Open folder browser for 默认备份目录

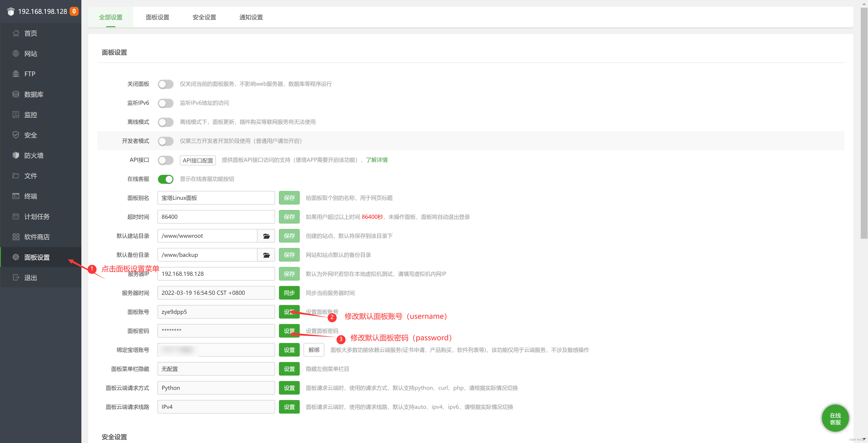click(266, 255)
